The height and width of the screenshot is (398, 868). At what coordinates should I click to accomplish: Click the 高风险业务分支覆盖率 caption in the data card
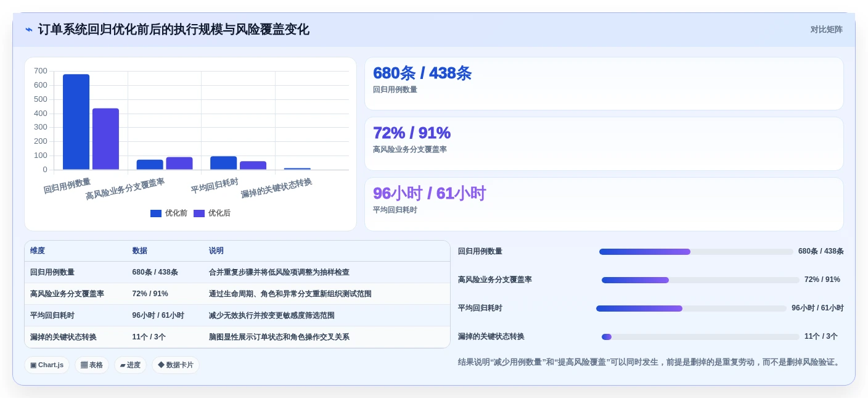[x=410, y=149]
